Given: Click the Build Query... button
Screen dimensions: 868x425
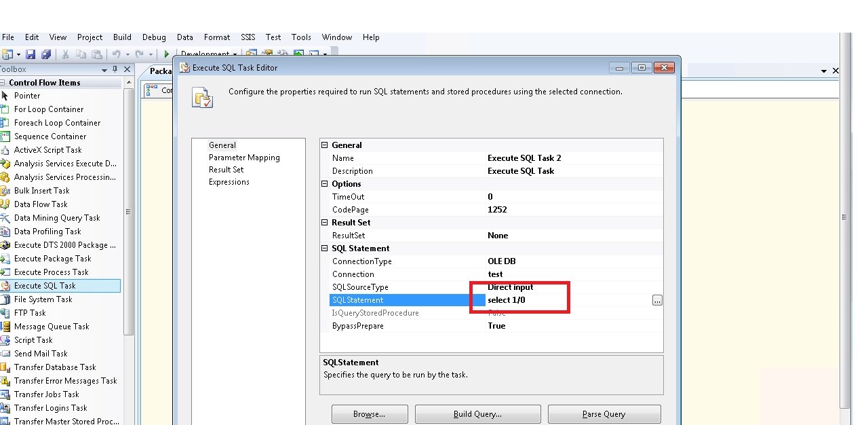Looking at the screenshot, I should 477,414.
